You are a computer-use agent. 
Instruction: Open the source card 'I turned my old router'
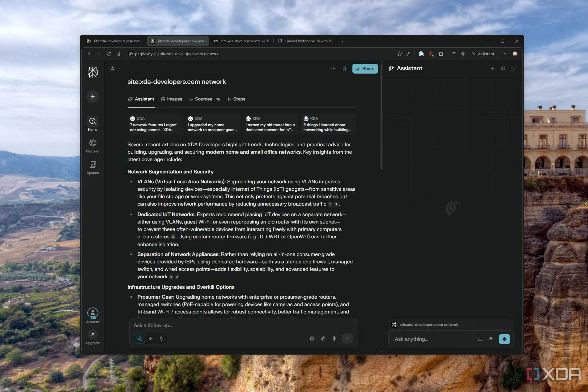tap(271, 124)
